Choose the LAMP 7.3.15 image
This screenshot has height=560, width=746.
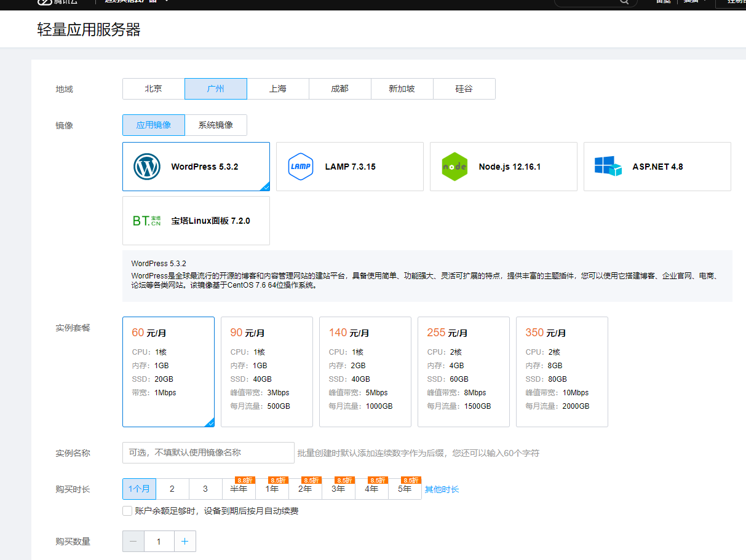[x=349, y=167]
